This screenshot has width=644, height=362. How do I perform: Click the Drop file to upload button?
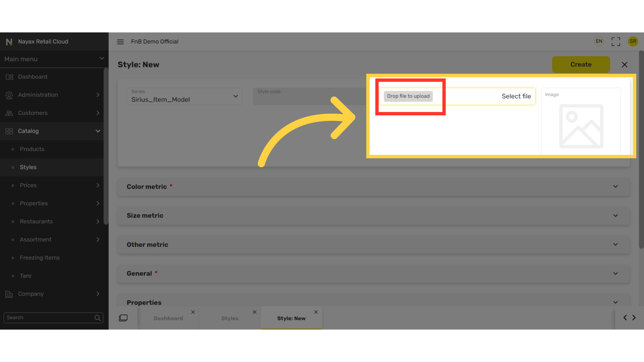pyautogui.click(x=408, y=96)
